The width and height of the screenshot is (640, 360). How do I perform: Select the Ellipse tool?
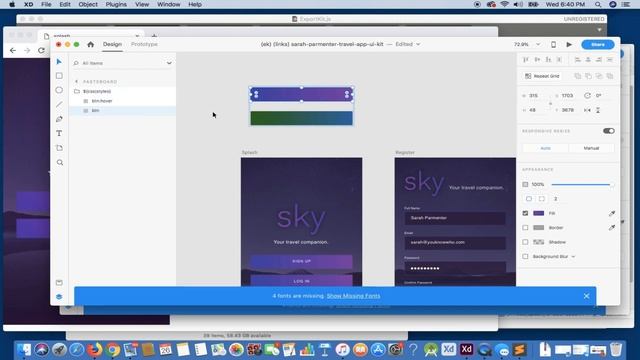tap(59, 90)
